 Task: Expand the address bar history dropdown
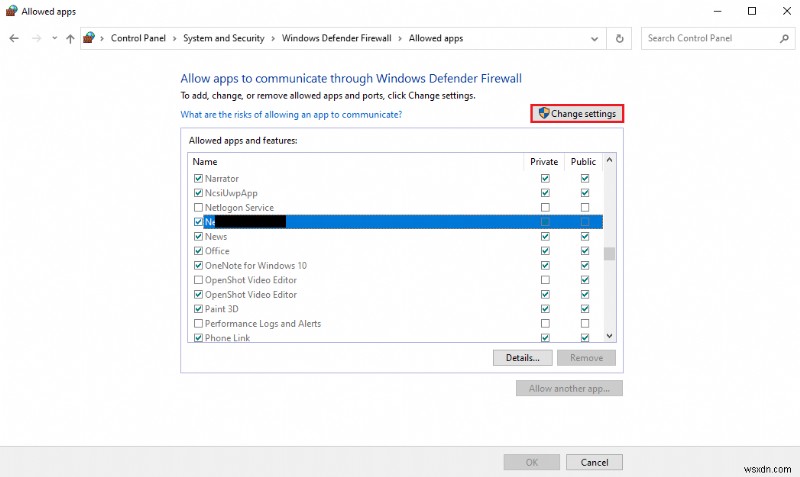pos(594,39)
